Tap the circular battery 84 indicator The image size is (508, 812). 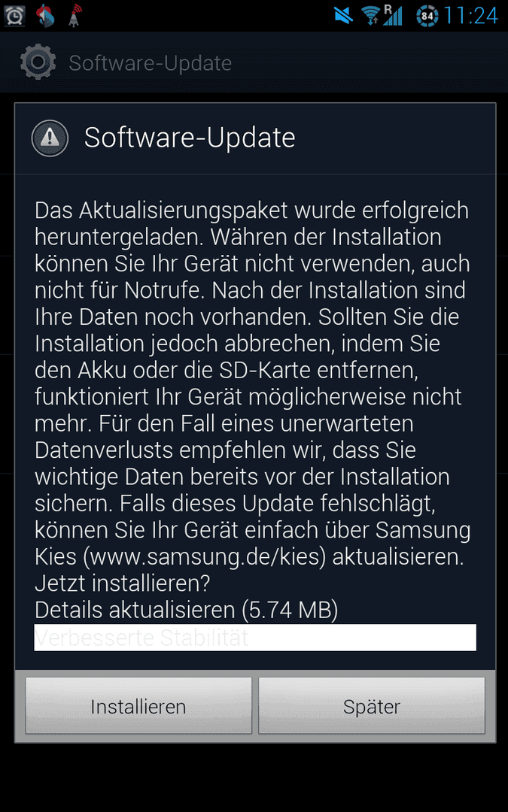pos(427,16)
